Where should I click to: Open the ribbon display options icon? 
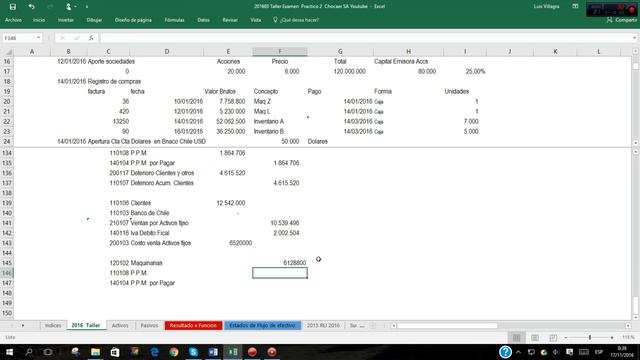(575, 6)
